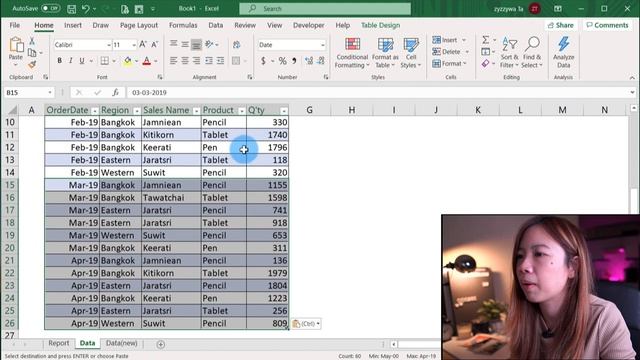Collapse the ribbon with the chevron
Image resolution: width=640 pixels, height=360 pixels.
(632, 78)
